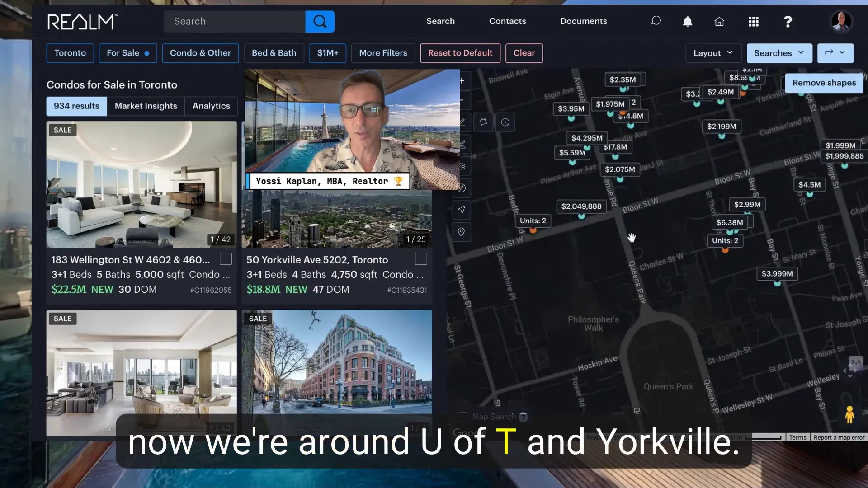The image size is (868, 488).
Task: Click the REALM logo
Action: pos(83,21)
